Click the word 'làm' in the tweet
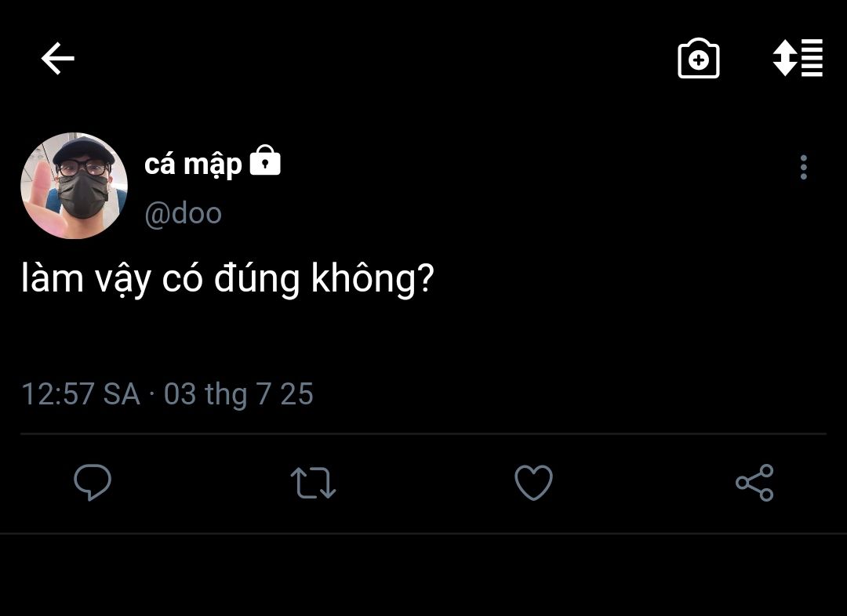The image size is (847, 616). [x=52, y=280]
